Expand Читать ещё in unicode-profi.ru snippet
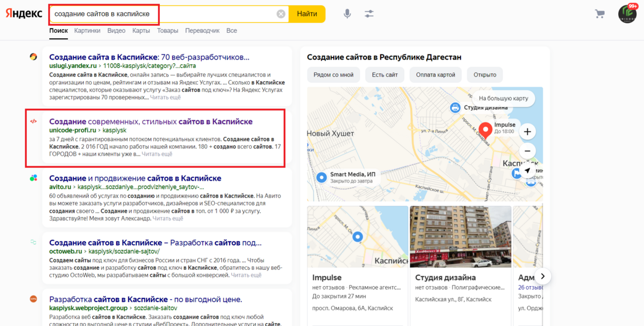Viewport: 644px width, 326px height. click(157, 154)
